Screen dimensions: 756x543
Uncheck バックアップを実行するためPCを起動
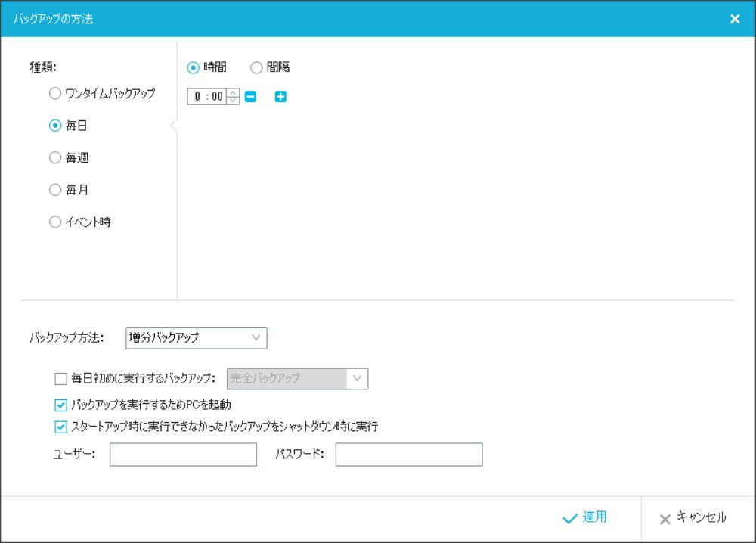[60, 405]
